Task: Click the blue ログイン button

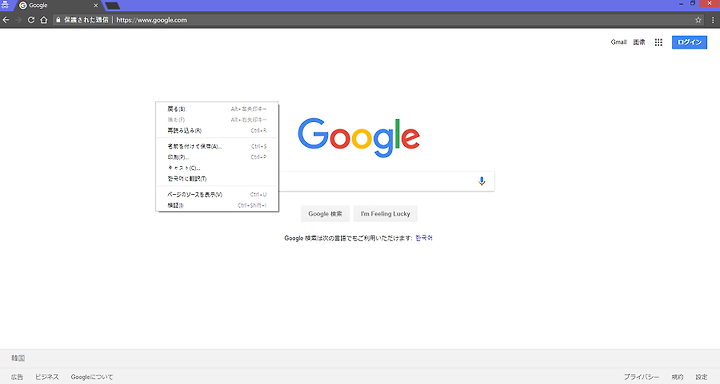Action: pos(689,42)
